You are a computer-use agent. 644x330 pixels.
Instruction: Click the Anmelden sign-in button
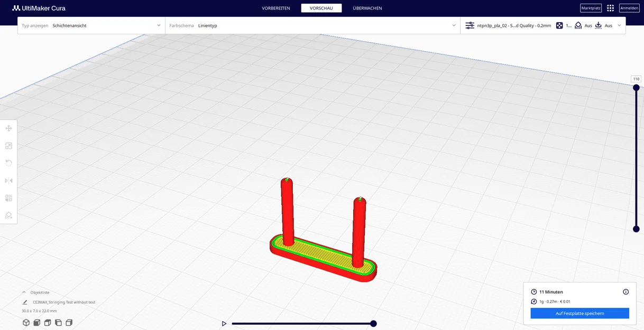click(x=629, y=8)
